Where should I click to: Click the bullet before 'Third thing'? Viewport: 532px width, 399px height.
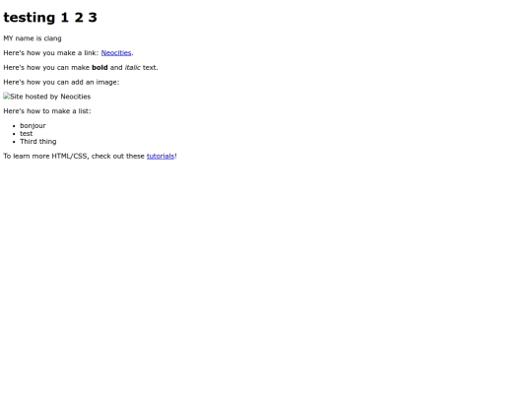tap(14, 142)
